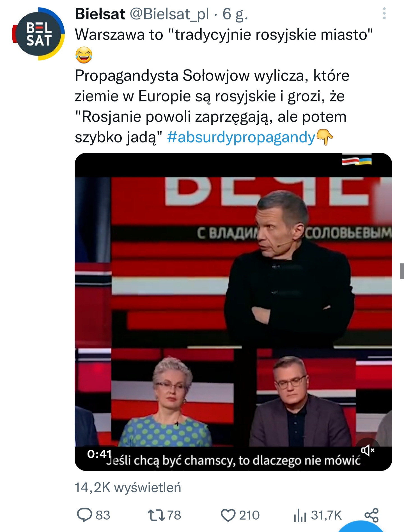Click the 31,7K impressions count
This screenshot has width=404, height=532.
326,515
